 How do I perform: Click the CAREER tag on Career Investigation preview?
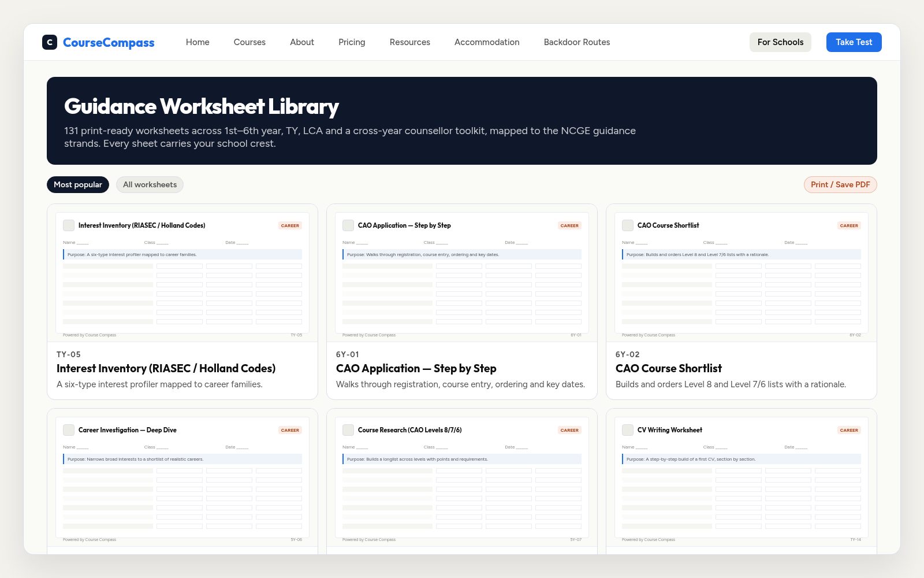290,430
